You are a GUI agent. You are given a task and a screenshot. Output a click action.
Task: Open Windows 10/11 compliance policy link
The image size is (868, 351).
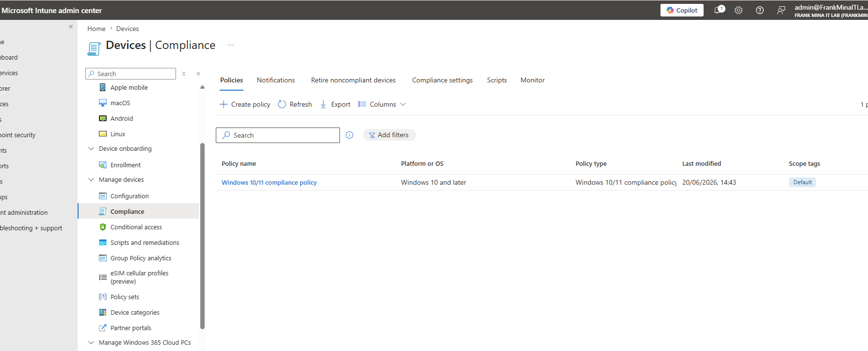pos(269,183)
